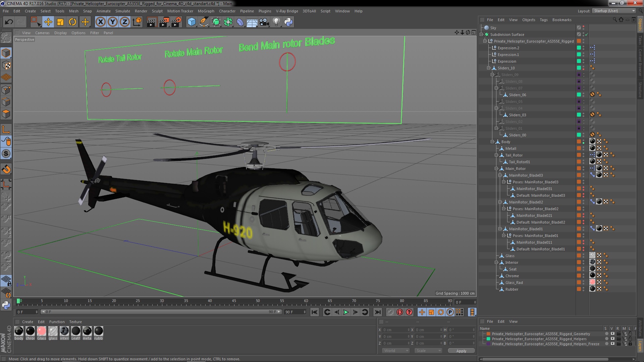This screenshot has width=644, height=362.
Task: Click the Python script icon in the toolbar
Action: [x=288, y=22]
